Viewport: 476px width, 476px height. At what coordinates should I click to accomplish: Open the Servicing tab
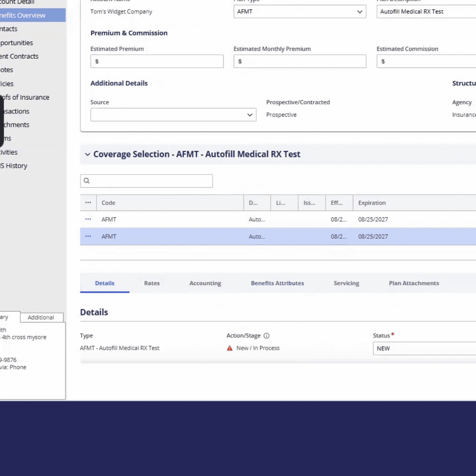tap(346, 283)
